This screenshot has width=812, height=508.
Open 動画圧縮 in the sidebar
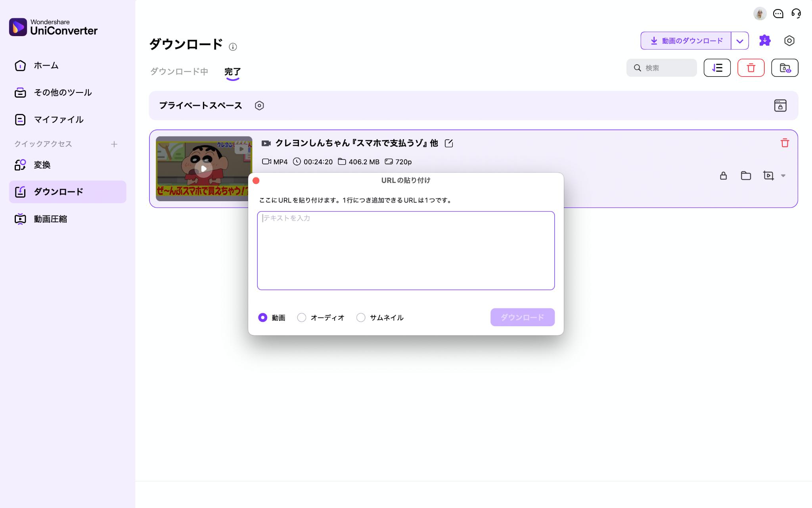[50, 219]
